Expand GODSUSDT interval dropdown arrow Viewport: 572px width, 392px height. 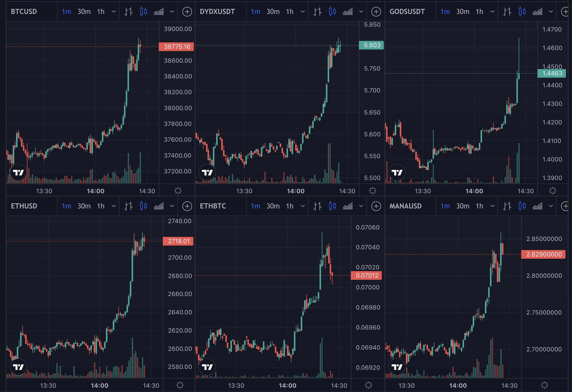coord(492,12)
